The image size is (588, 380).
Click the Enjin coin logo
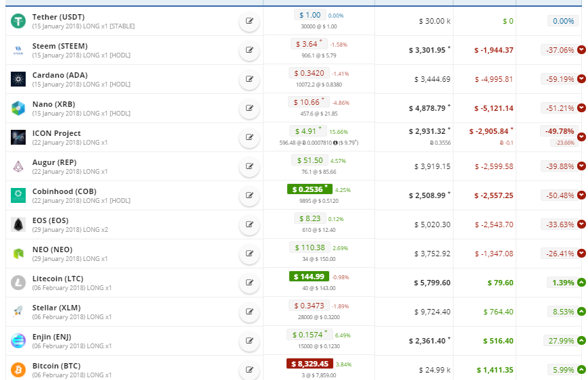[x=18, y=341]
